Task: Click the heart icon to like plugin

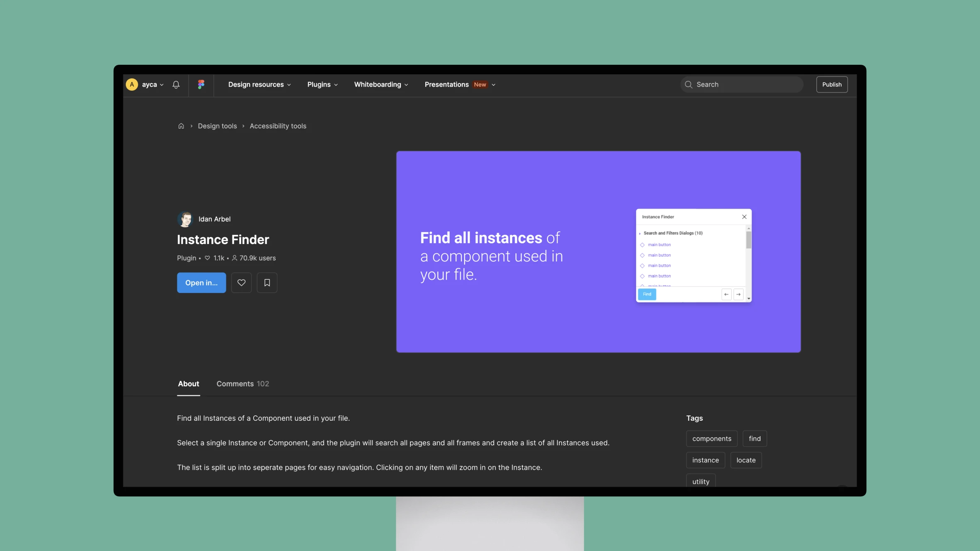Action: 241,283
